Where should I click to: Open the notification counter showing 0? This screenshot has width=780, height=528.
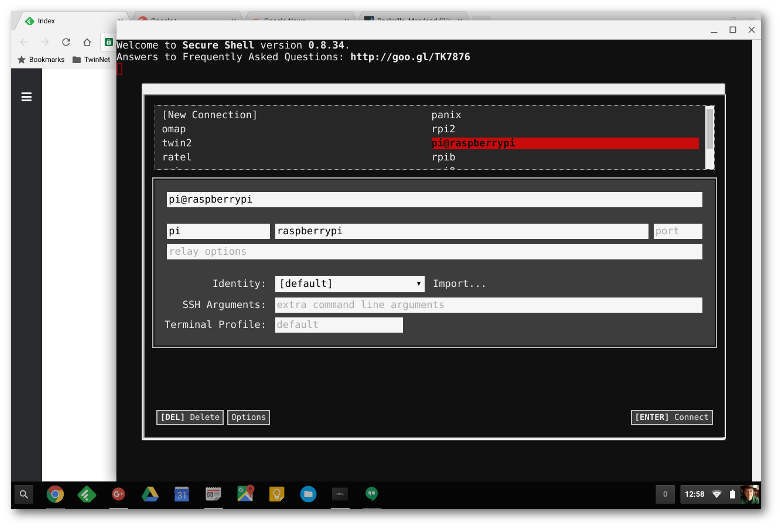click(665, 494)
